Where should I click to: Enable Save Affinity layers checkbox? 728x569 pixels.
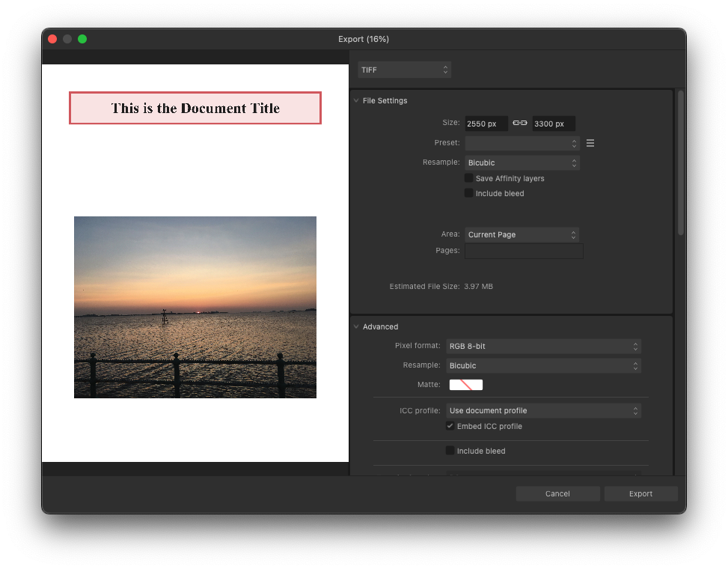[469, 178]
